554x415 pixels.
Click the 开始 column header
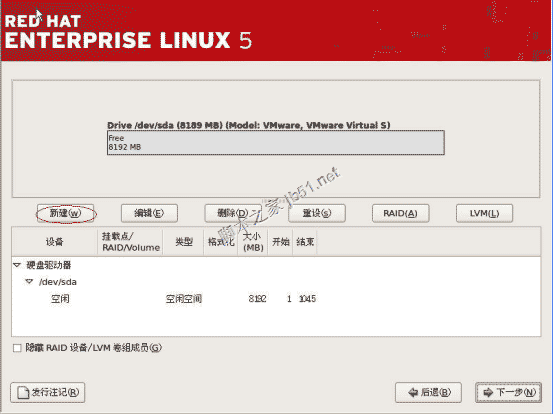[x=281, y=242]
